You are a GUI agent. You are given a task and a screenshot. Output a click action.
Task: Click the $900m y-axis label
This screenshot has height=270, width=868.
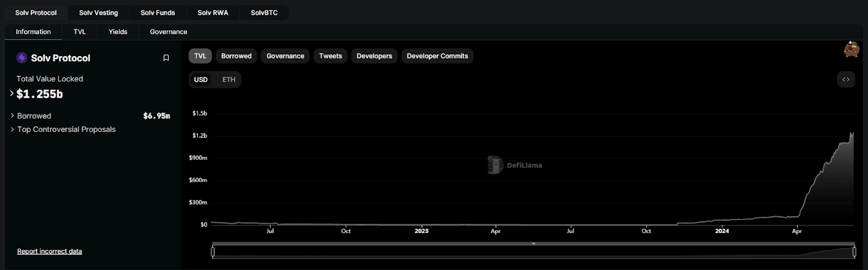click(198, 158)
